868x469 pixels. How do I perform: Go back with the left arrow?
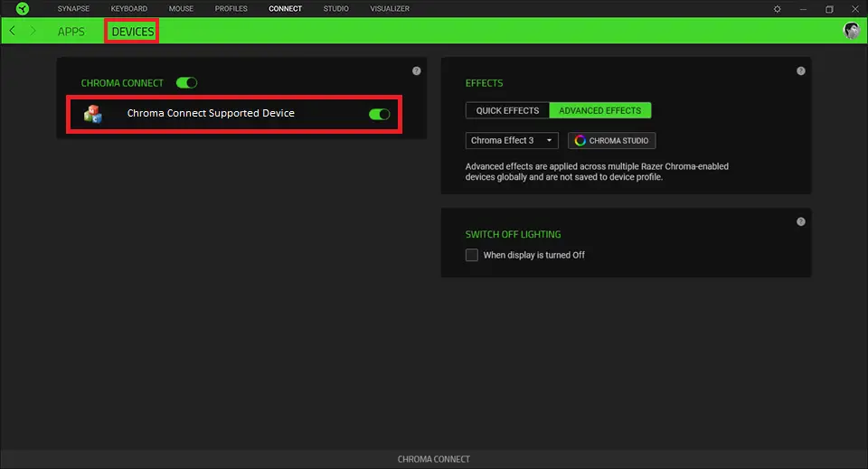12,31
